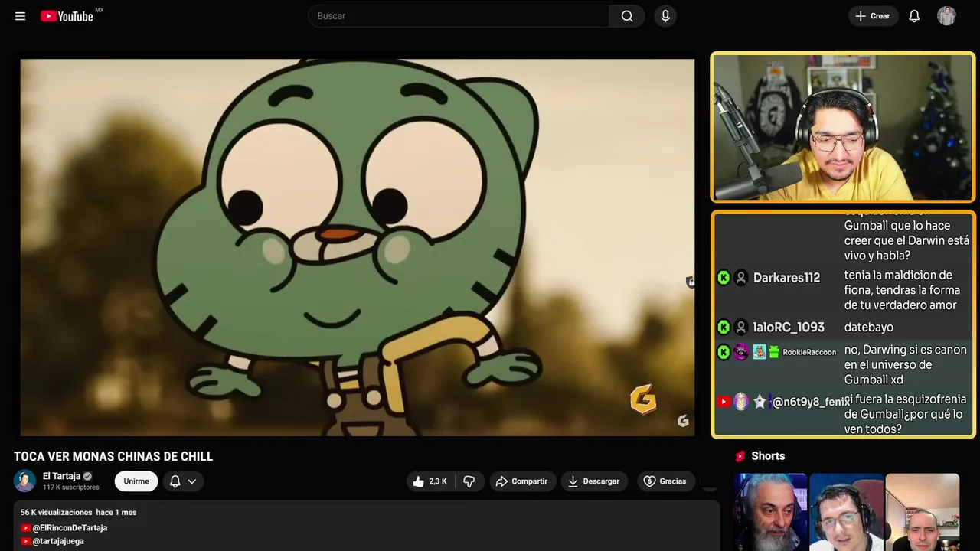
Task: Click the video title text
Action: [113, 457]
